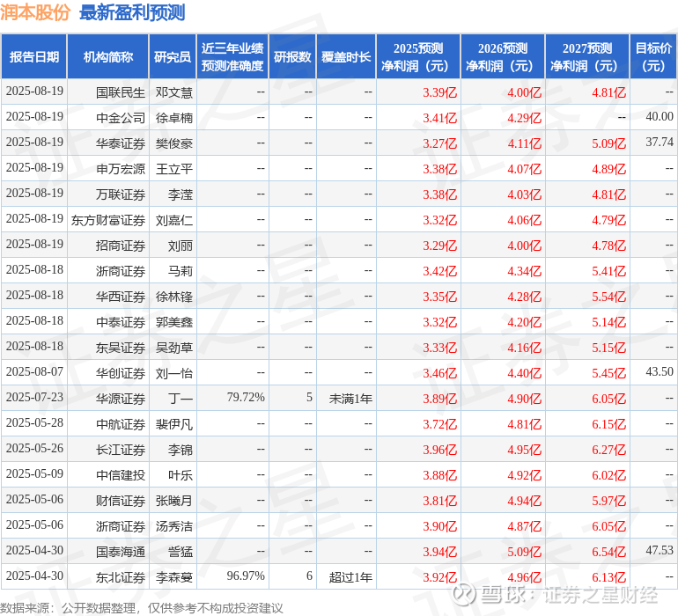Click accuracy value 79.72%

point(246,397)
